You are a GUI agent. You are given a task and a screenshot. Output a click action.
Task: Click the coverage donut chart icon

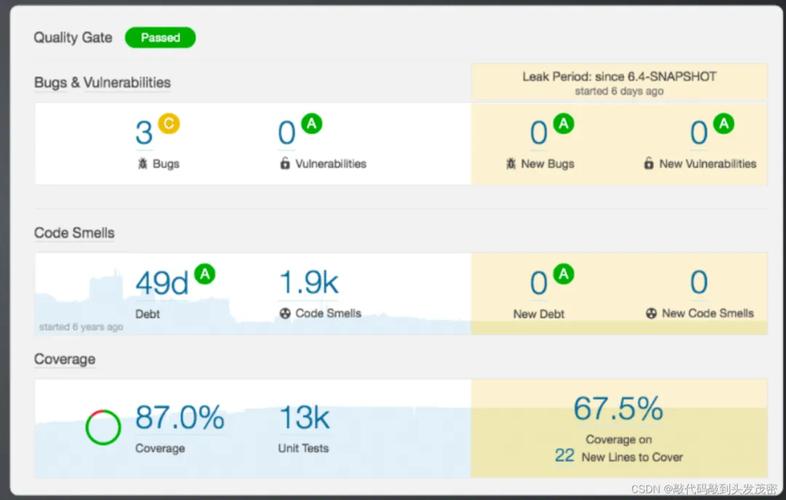pos(103,427)
